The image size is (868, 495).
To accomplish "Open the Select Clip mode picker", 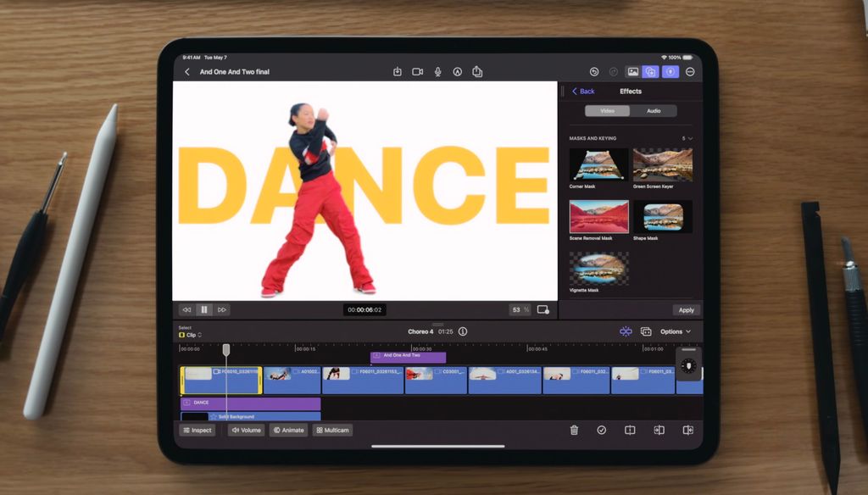I will (x=190, y=336).
